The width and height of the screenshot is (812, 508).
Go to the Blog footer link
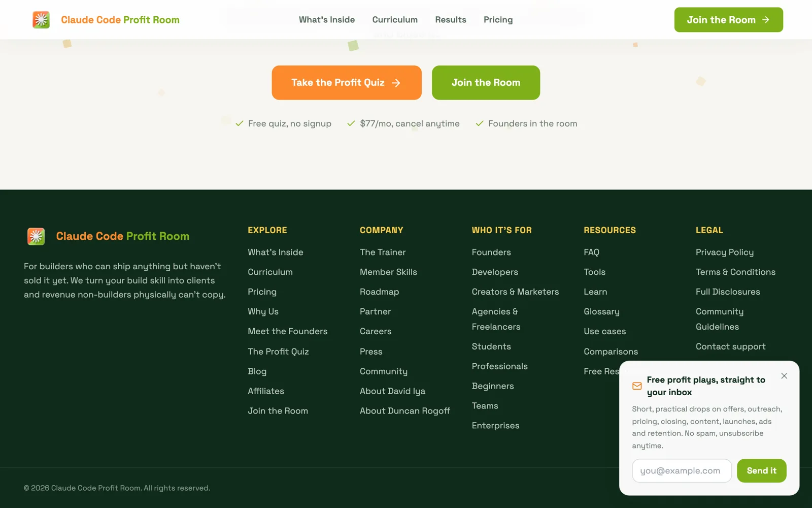click(x=257, y=371)
